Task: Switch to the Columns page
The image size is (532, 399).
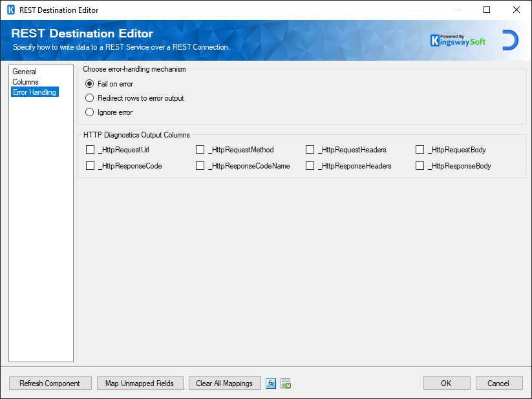Action: pos(25,82)
